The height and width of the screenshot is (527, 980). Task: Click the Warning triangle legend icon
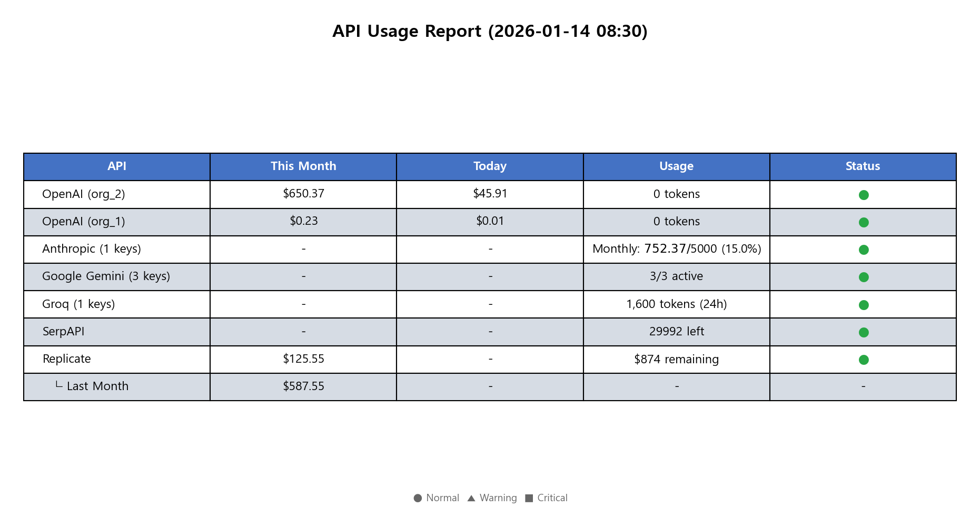pyautogui.click(x=471, y=498)
